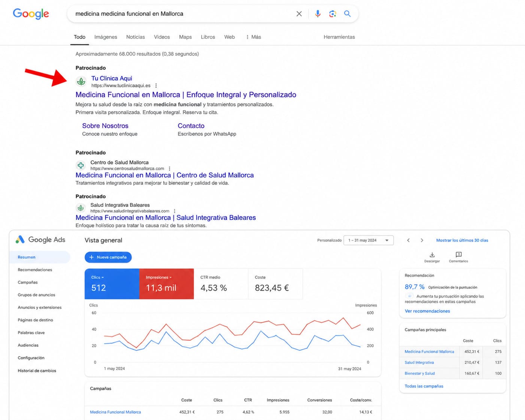Open options dots beside saludintegrativabaleares.com URL
The height and width of the screenshot is (420, 525).
[175, 211]
